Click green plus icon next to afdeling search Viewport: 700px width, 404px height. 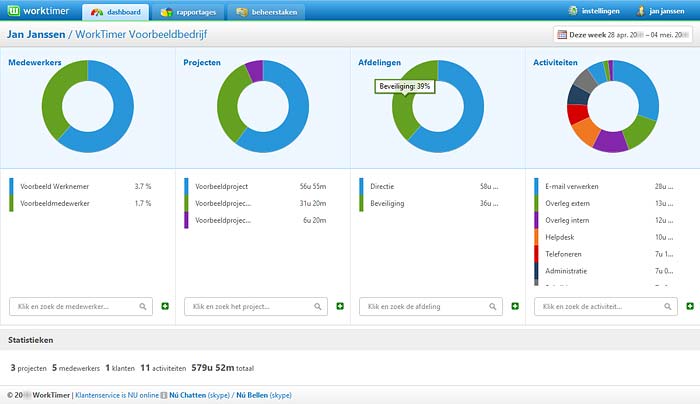point(515,306)
